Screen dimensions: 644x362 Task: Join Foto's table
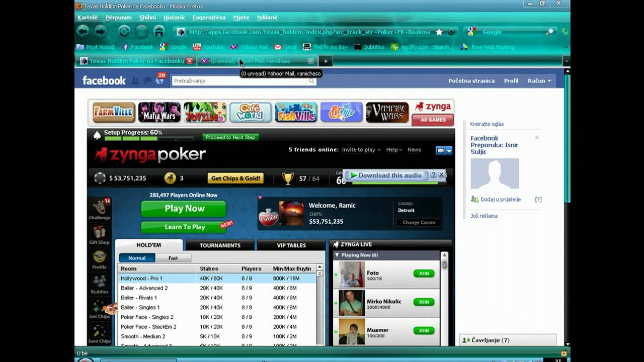[x=424, y=274]
